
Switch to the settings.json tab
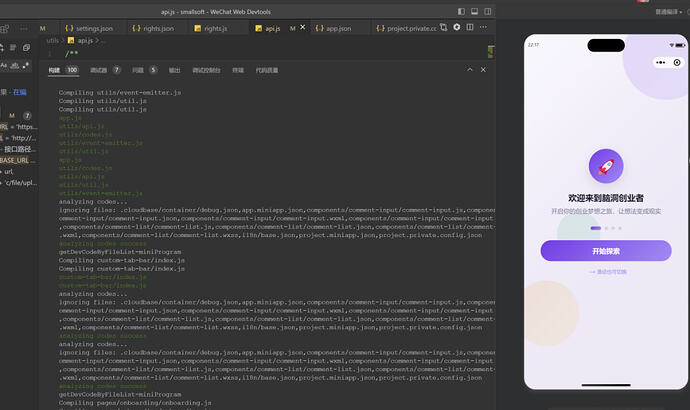[89, 28]
